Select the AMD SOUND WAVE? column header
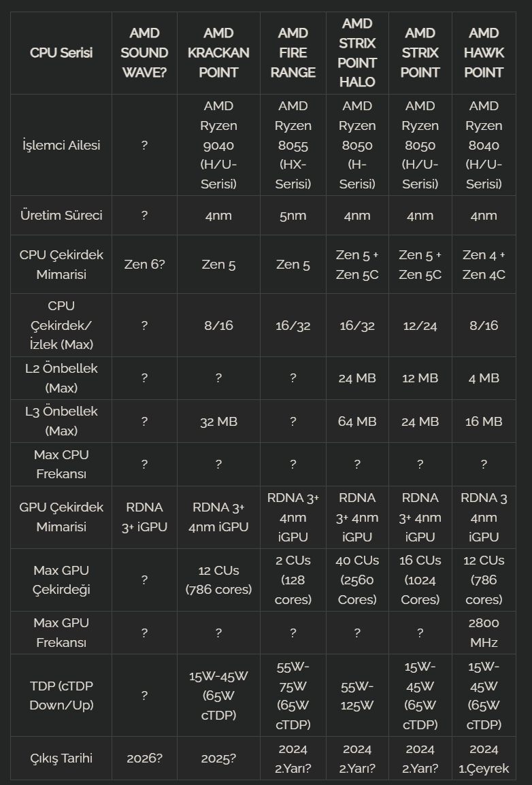Screen dimensions: 532x785 [144, 52]
